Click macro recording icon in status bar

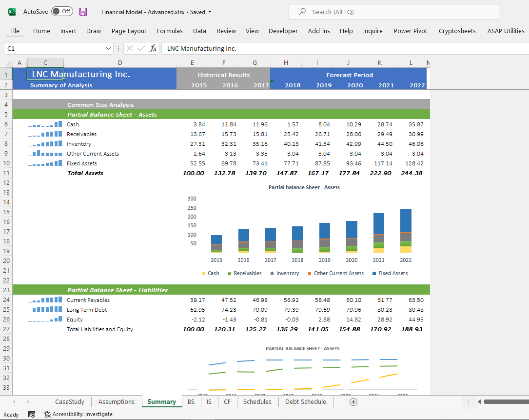pyautogui.click(x=32, y=414)
